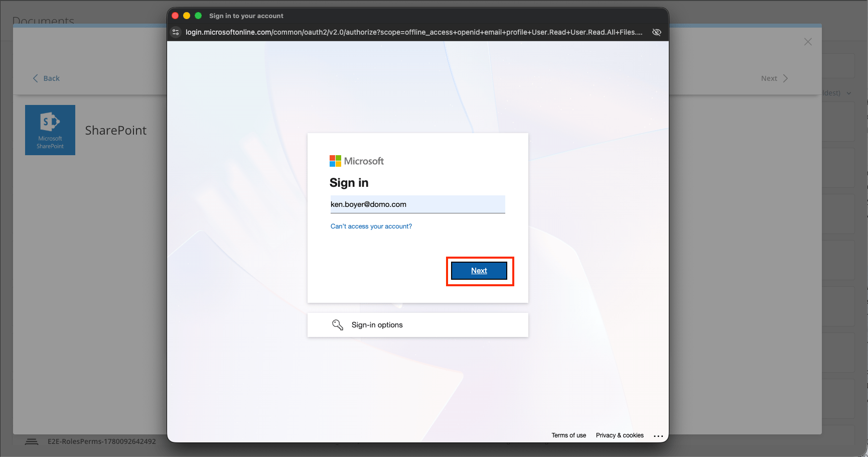Click the Sign in heading
The height and width of the screenshot is (457, 868).
click(349, 183)
